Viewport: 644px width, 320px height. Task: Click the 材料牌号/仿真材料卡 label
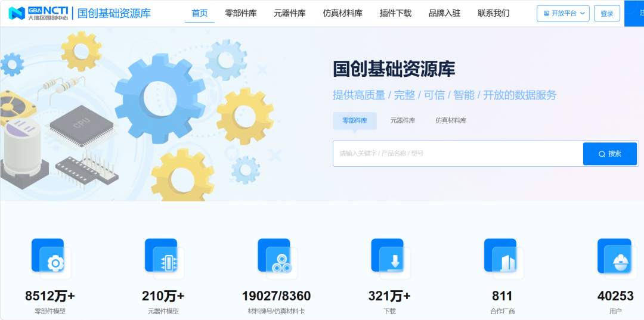[277, 312]
